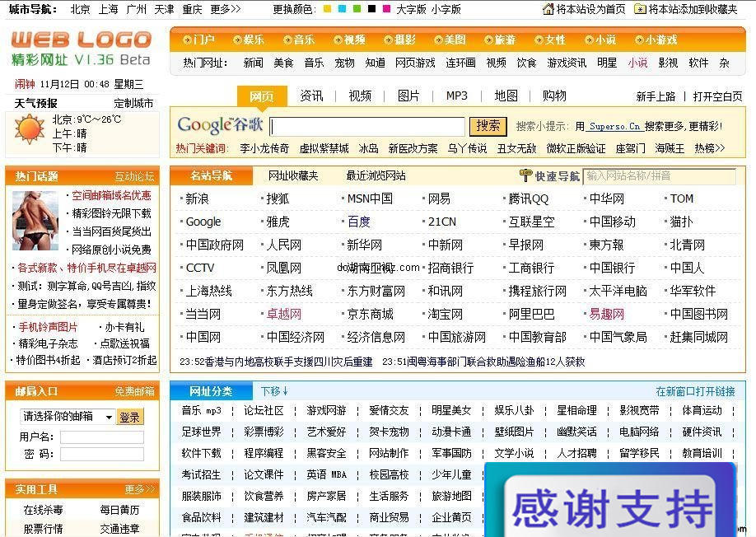This screenshot has width=756, height=537.
Task: Click 下移↓ to move the category section down
Action: (x=274, y=391)
